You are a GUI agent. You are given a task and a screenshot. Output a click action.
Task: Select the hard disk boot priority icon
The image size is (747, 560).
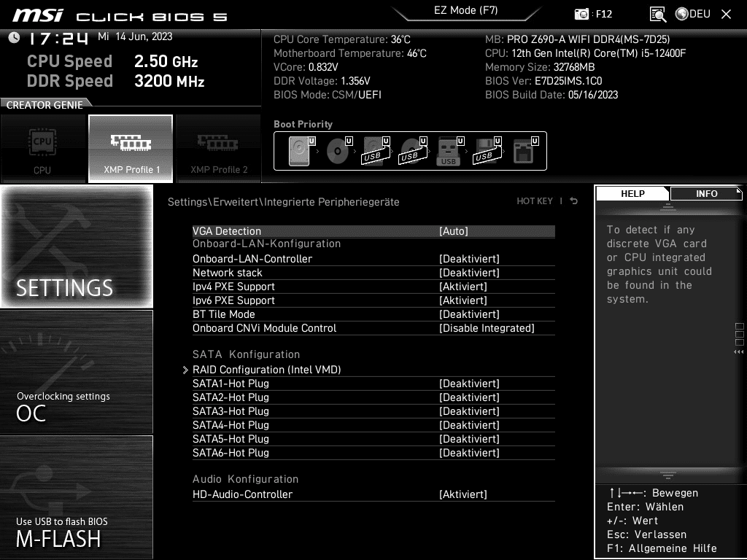click(301, 151)
